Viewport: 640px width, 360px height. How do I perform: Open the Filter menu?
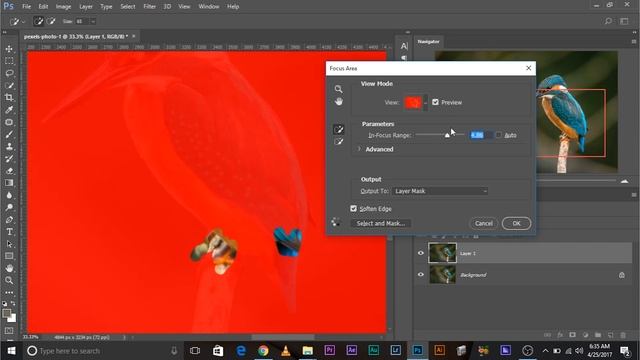click(x=149, y=7)
